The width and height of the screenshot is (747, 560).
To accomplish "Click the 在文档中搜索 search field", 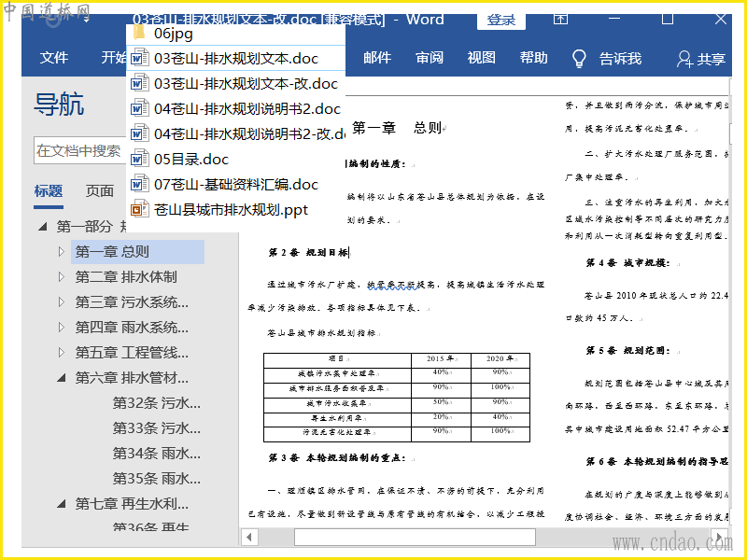I will 79,151.
